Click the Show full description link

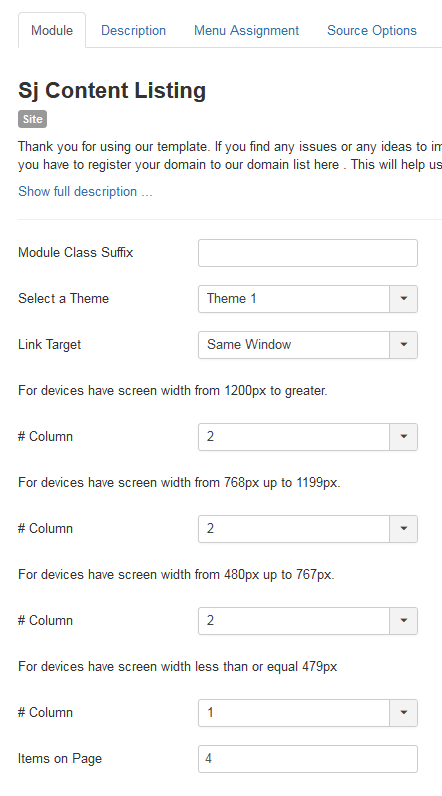85,191
